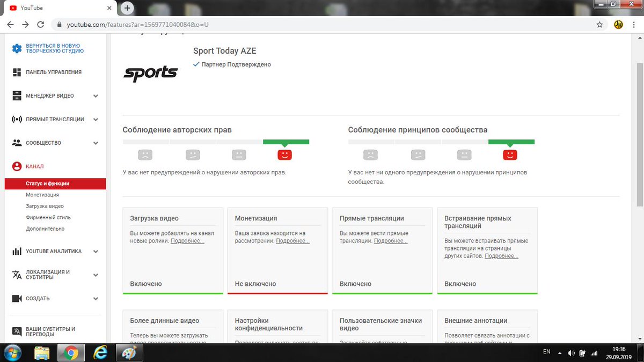Screen dimensions: 644x362
Task: Click the Более длинные видео card title
Action: [165, 321]
